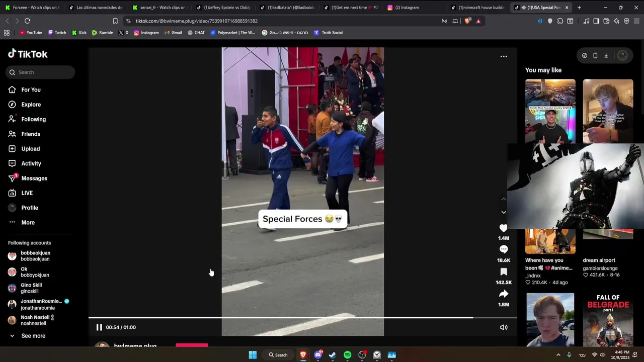Open the profile avatar at top right
Viewport: 644px width, 362px height.
click(622, 56)
